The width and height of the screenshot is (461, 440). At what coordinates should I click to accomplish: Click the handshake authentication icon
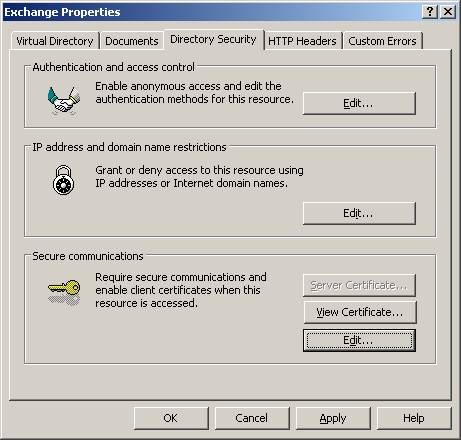point(64,100)
